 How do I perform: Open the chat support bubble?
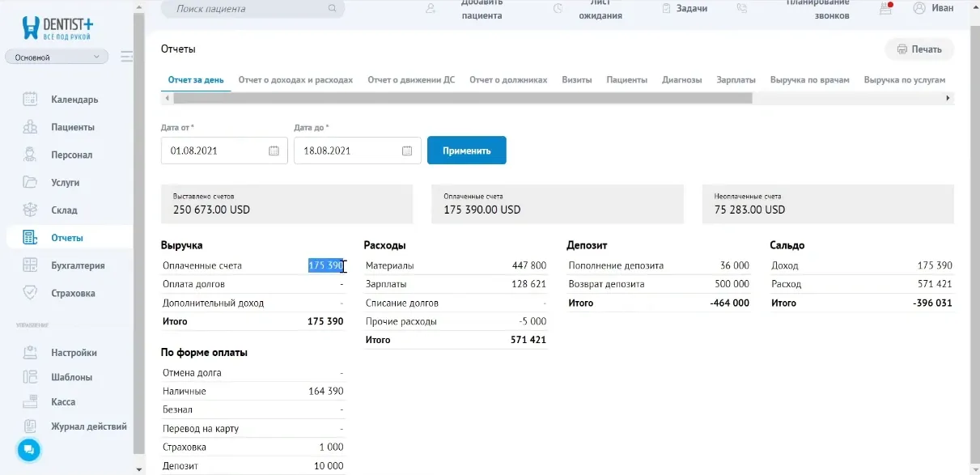coord(28,449)
